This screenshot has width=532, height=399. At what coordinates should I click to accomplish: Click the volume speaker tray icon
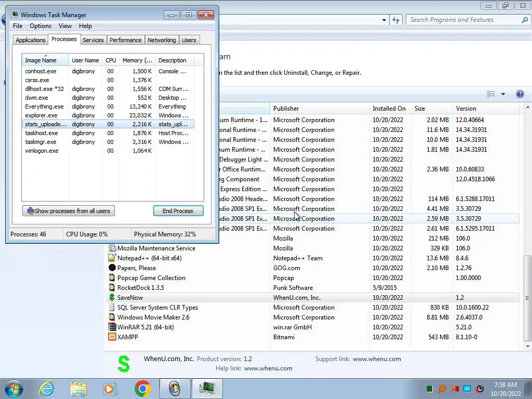(x=480, y=389)
